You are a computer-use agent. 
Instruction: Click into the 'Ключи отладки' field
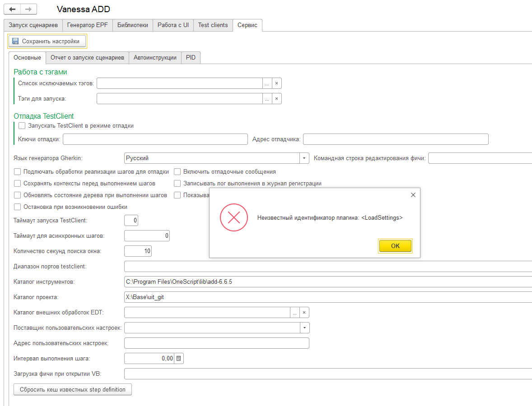tap(155, 139)
